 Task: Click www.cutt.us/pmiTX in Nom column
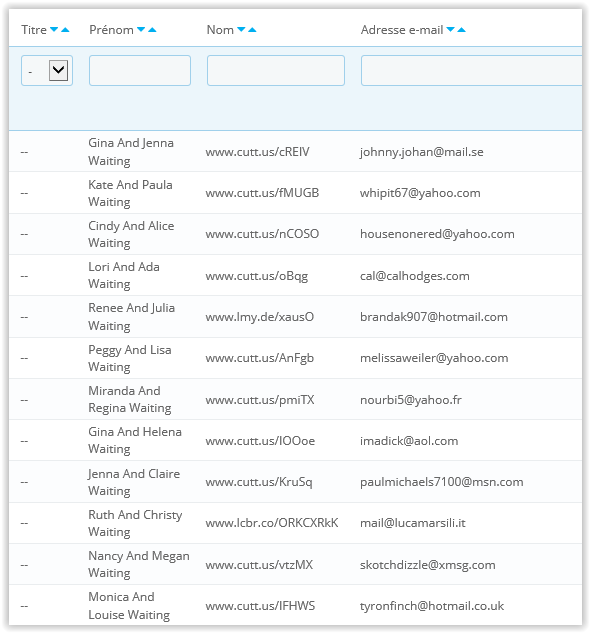260,400
